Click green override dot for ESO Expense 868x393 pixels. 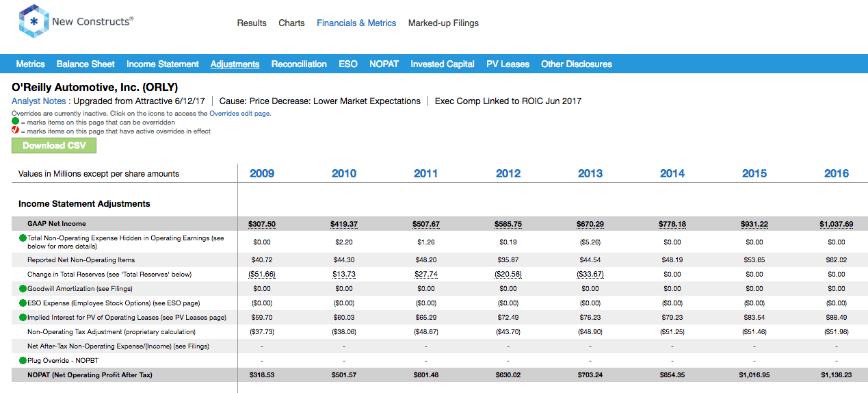[x=23, y=303]
